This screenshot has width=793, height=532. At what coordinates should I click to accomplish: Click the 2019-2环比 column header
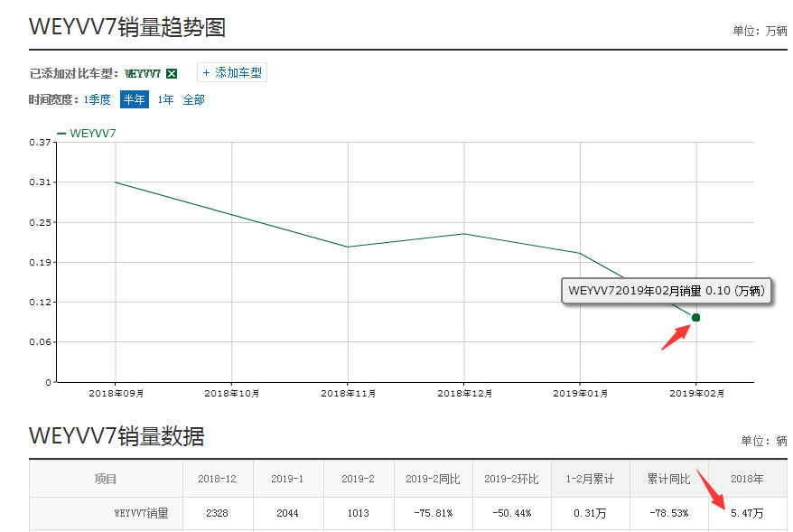click(511, 479)
